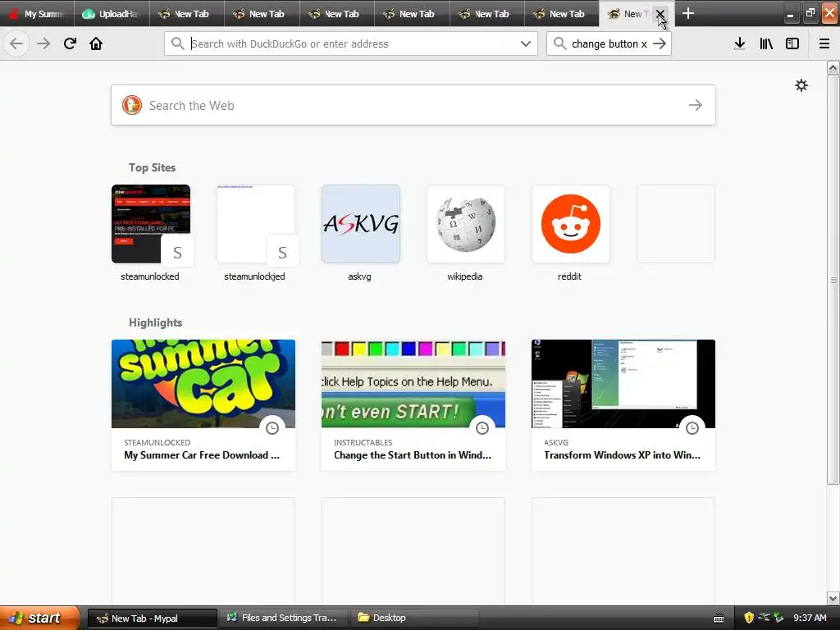The image size is (840, 630).
Task: Click the network connection tray icon
Action: (x=764, y=618)
